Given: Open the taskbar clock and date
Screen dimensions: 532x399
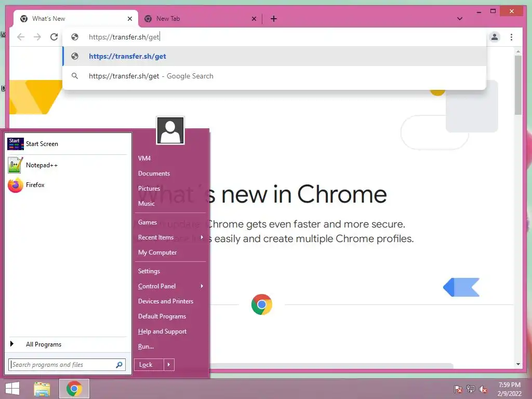Looking at the screenshot, I should coord(509,389).
